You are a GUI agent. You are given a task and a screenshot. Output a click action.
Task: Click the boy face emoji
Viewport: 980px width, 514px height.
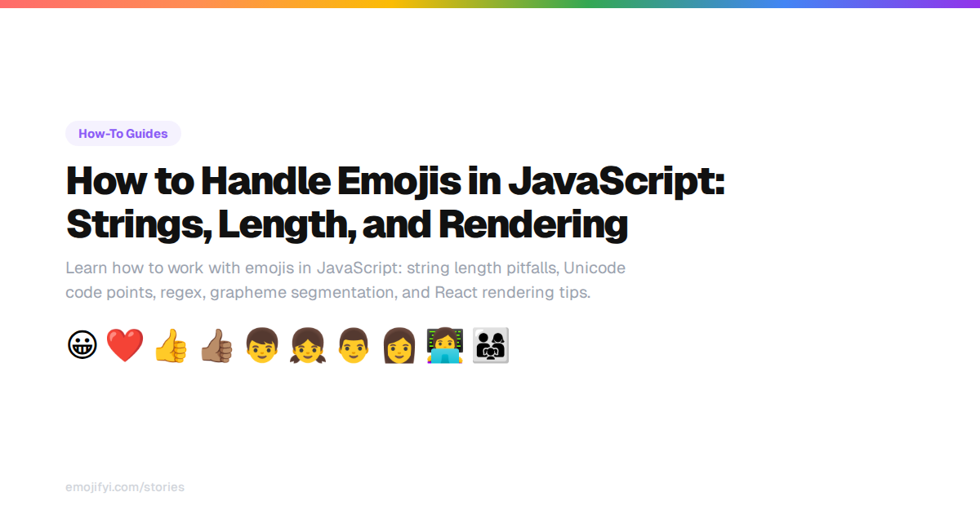click(262, 346)
